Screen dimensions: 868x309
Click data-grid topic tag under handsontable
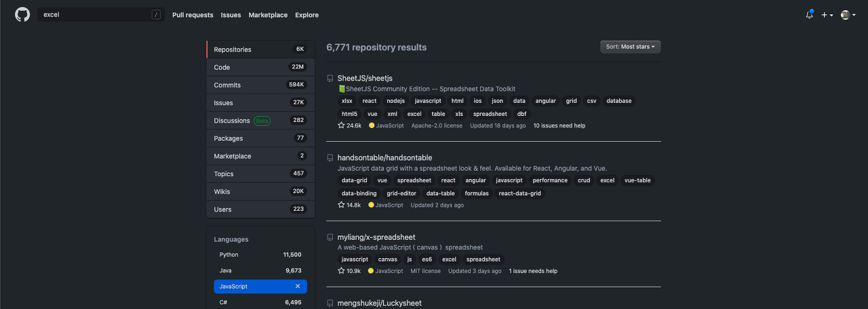point(355,180)
